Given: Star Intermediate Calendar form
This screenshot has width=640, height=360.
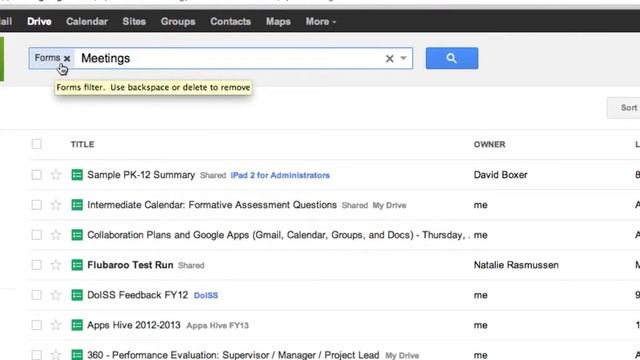Looking at the screenshot, I should click(x=56, y=205).
